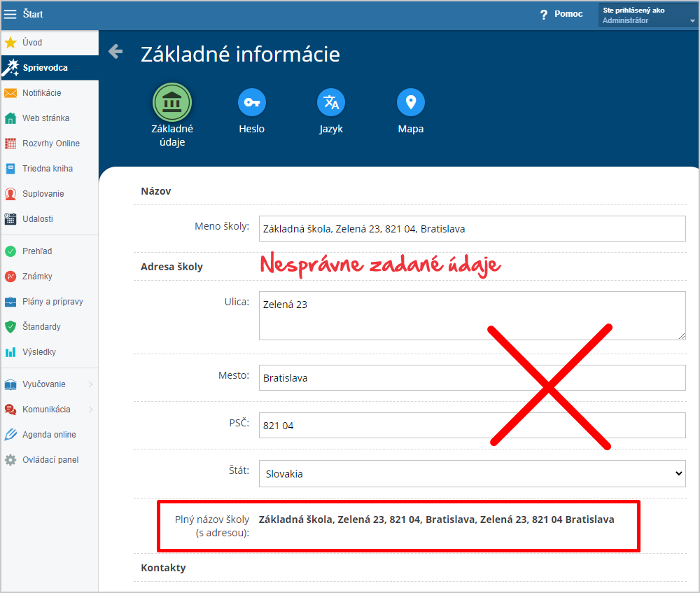700x593 pixels.
Task: Click the Udalosti calendar icon
Action: [x=10, y=219]
